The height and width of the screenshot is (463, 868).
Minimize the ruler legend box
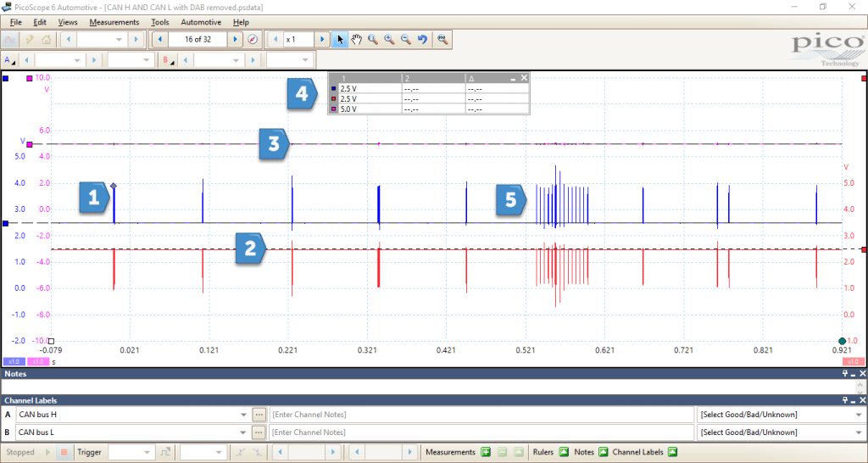click(513, 78)
